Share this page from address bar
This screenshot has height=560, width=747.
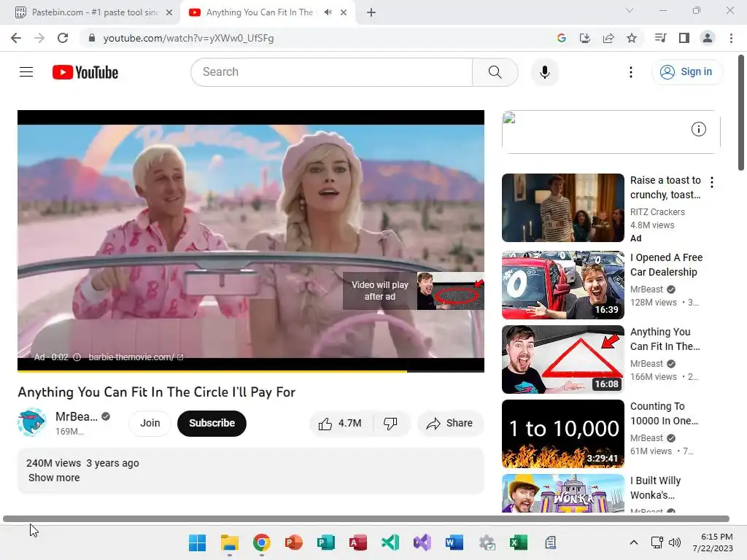608,38
